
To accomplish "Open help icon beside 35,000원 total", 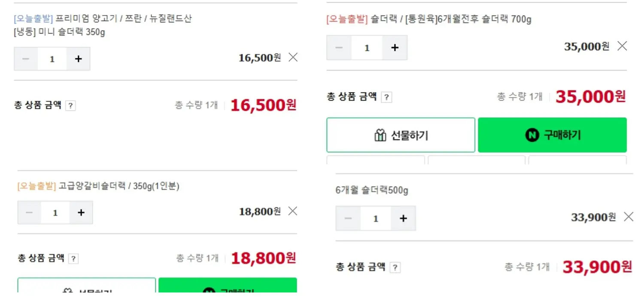I will (x=386, y=98).
